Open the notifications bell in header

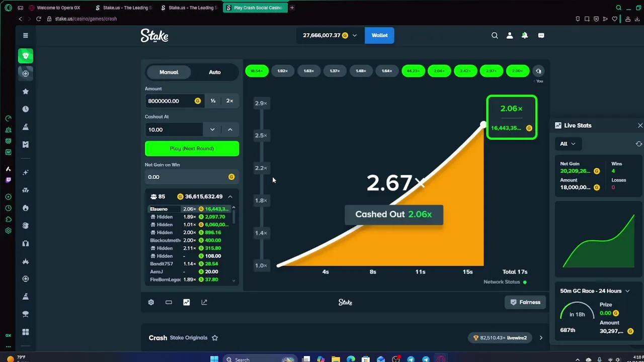525,35
